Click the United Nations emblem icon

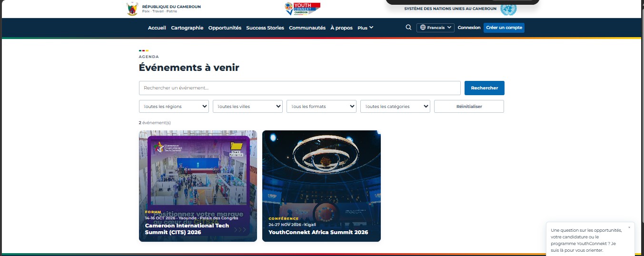coord(508,9)
